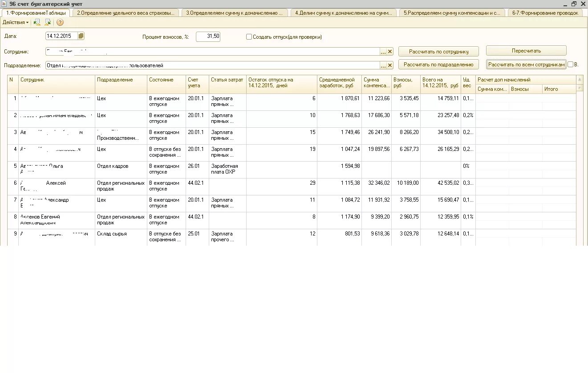Image resolution: width=588 pixels, height=373 pixels.
Task: Click the Сумма компенса... column header
Action: click(377, 84)
